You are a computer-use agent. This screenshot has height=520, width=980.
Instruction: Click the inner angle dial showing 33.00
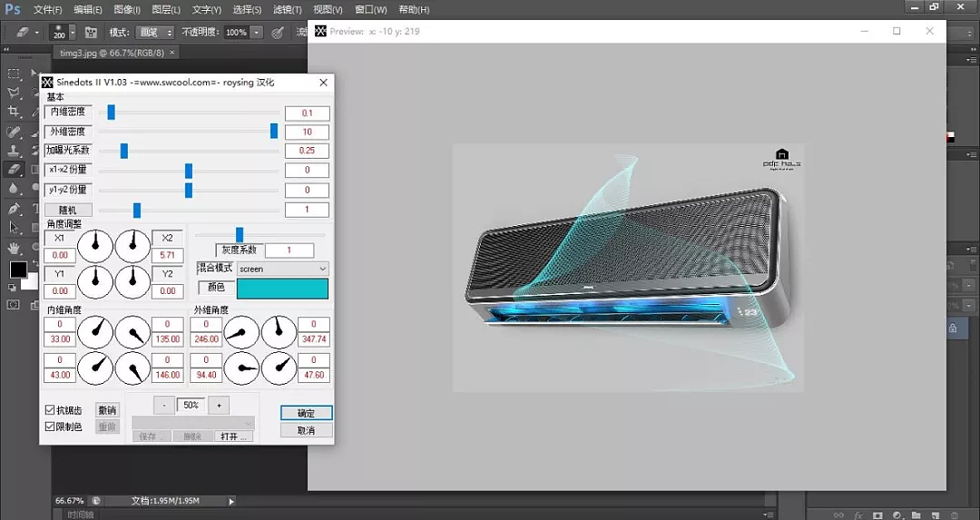click(x=95, y=332)
